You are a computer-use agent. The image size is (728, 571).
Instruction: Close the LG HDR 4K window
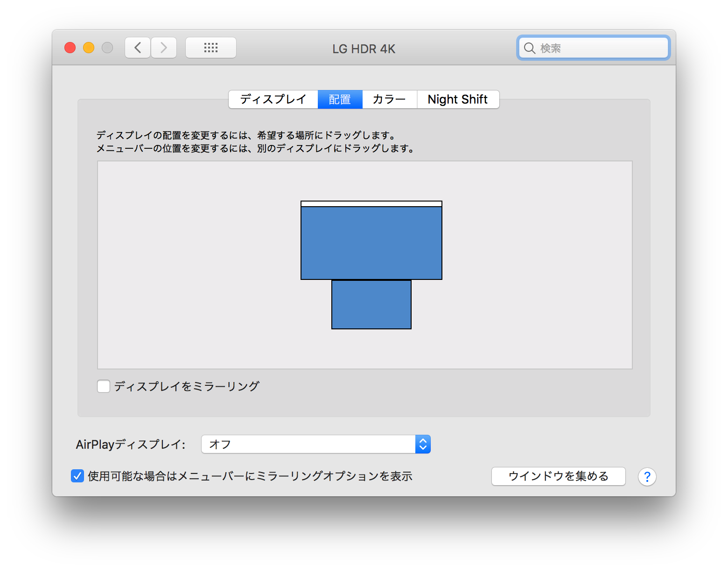[x=70, y=48]
